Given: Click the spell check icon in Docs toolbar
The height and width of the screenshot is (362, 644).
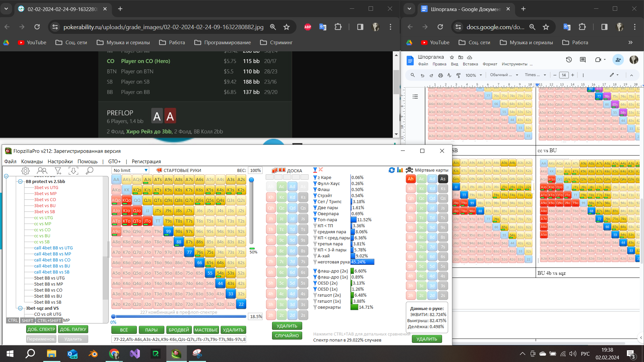Looking at the screenshot, I should (x=449, y=75).
